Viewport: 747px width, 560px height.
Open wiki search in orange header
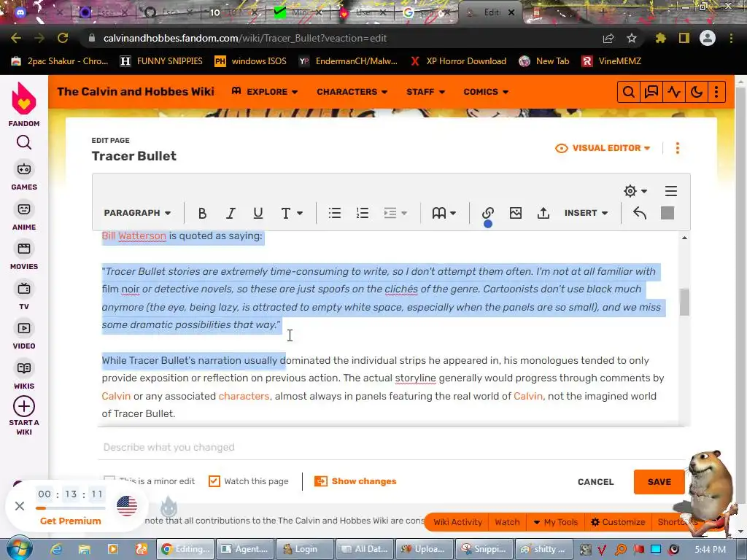(628, 92)
